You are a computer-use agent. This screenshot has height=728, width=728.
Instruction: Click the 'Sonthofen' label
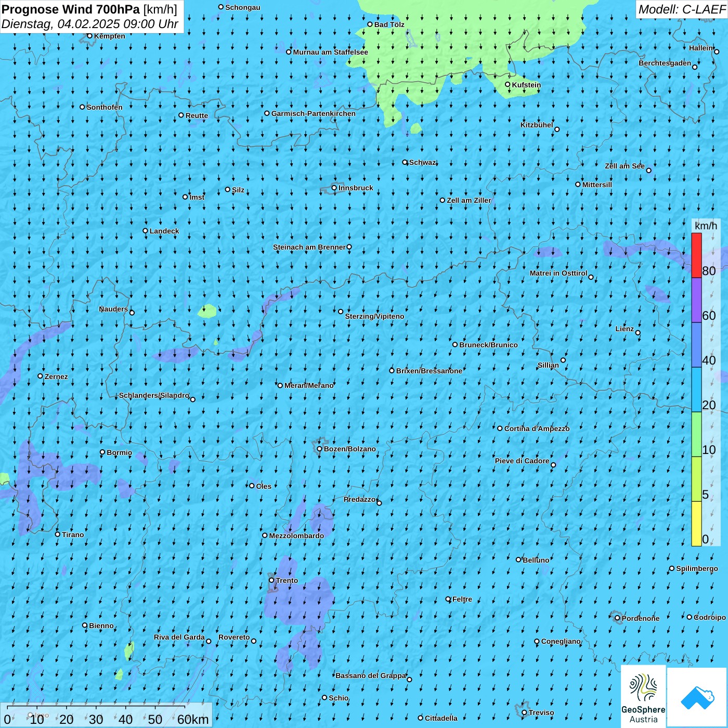pyautogui.click(x=105, y=107)
